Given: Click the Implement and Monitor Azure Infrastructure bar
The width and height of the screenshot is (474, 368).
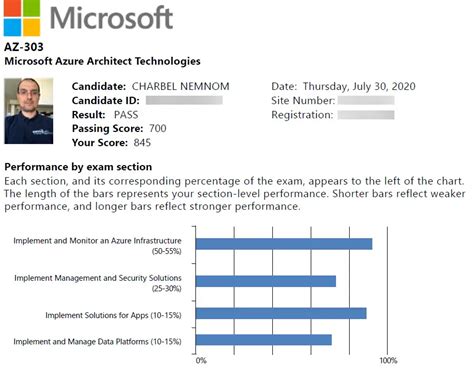Looking at the screenshot, I should tap(284, 244).
